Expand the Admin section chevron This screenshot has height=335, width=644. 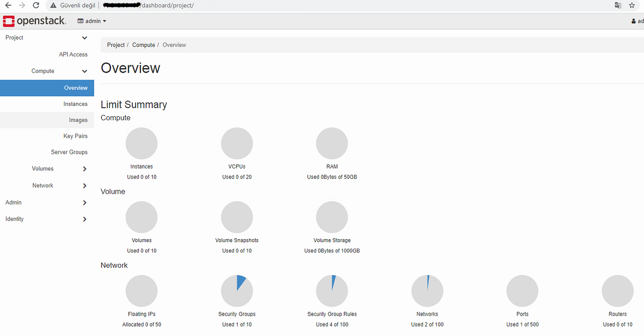84,203
